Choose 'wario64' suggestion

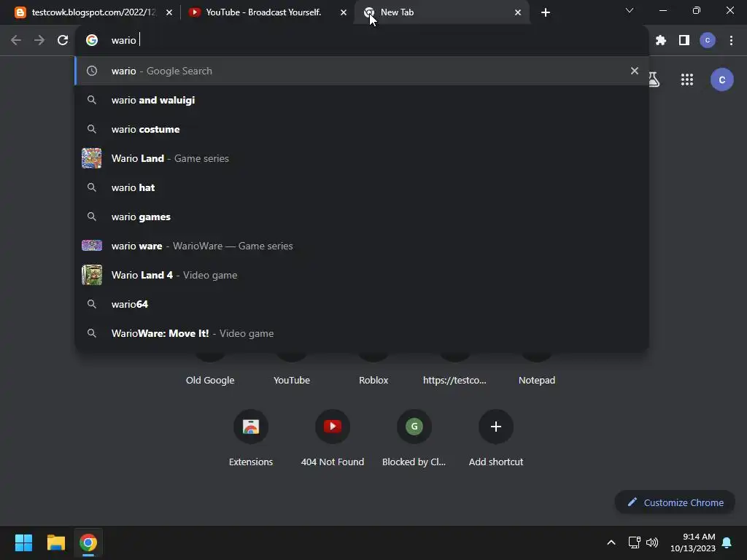[362, 304]
